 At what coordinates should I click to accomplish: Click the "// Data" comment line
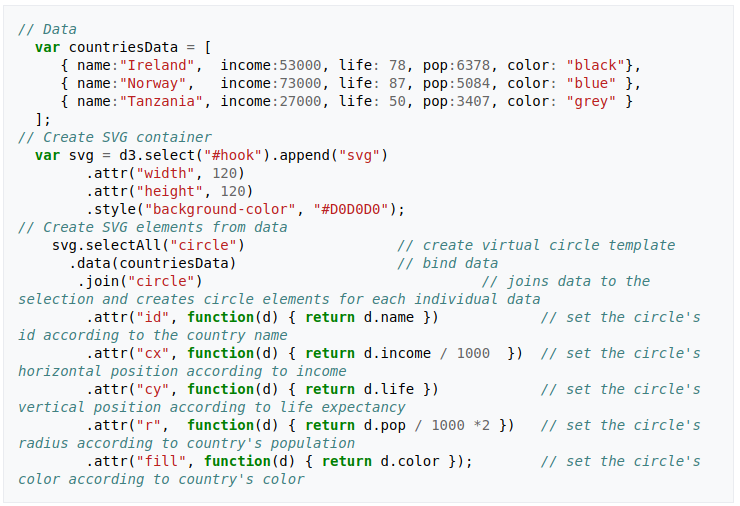click(x=47, y=29)
